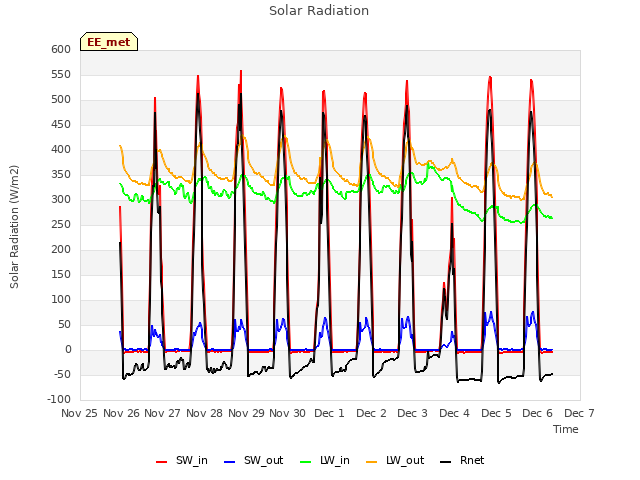Click the LW_out orange legend swatch

[x=371, y=462]
